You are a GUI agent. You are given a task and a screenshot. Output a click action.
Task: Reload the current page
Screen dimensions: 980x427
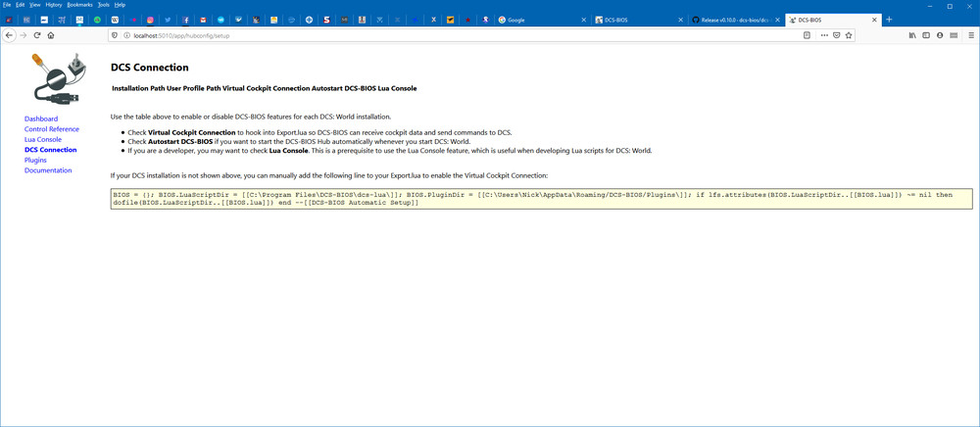(37, 35)
